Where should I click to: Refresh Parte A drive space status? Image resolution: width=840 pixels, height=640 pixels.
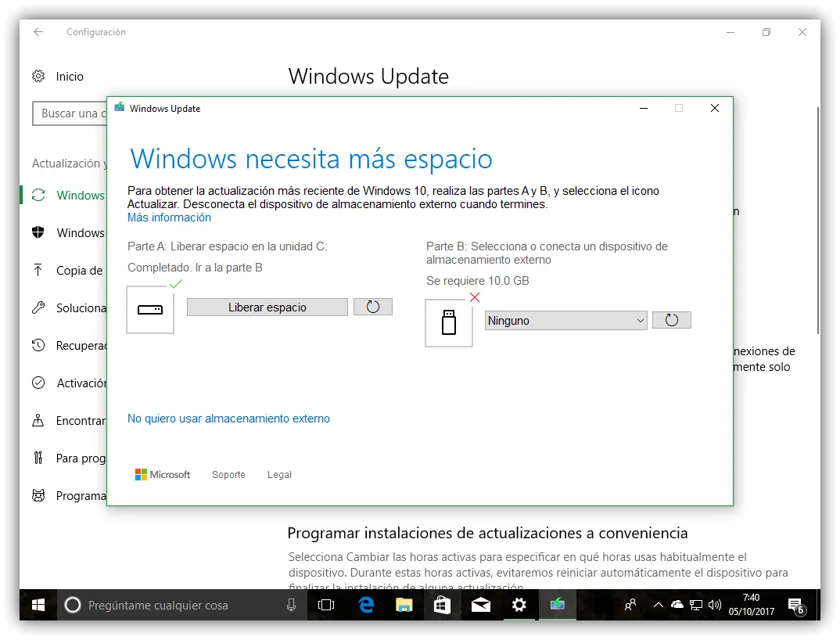373,307
